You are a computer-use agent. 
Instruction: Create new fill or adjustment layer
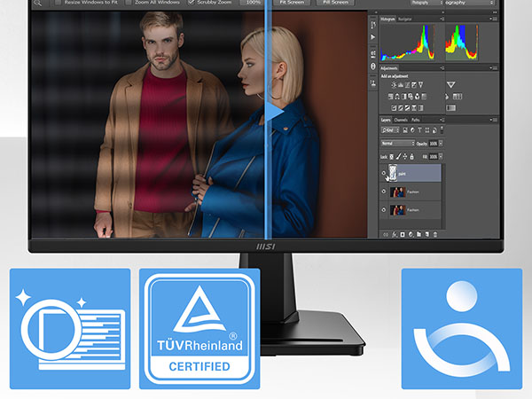click(x=411, y=234)
